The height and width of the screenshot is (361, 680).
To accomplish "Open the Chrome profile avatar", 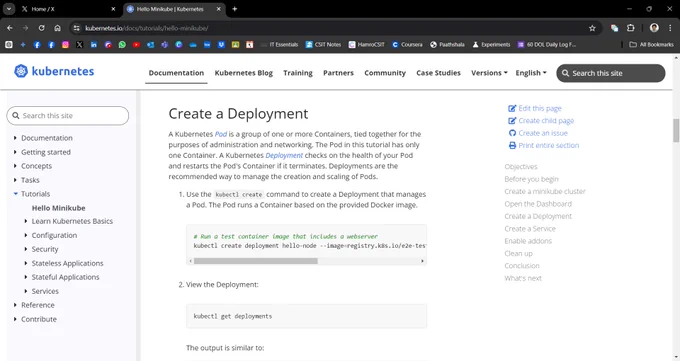I will pyautogui.click(x=654, y=28).
